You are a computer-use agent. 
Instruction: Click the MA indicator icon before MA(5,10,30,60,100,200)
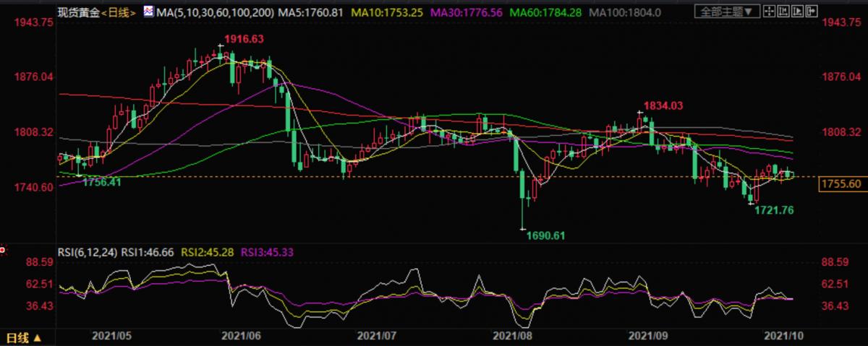(148, 12)
